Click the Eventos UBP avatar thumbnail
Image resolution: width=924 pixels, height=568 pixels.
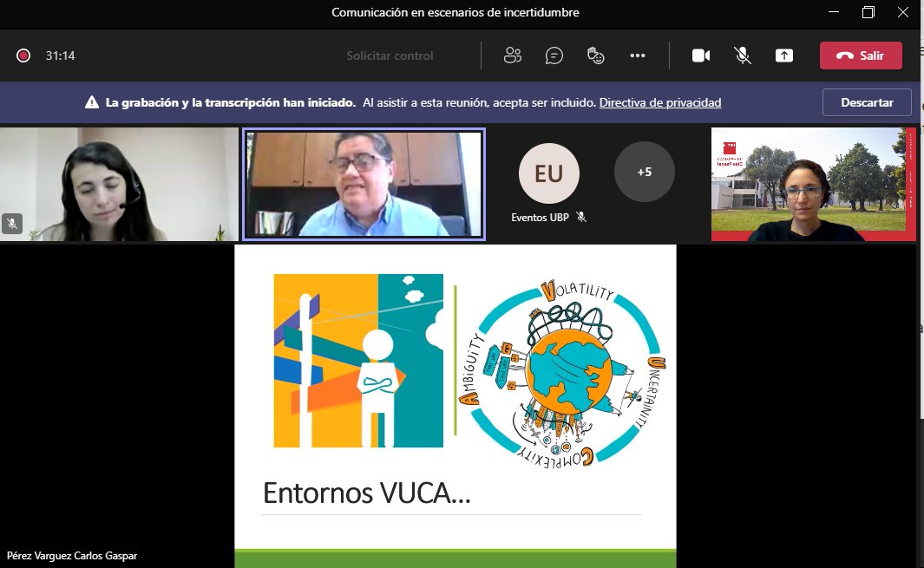tap(548, 172)
